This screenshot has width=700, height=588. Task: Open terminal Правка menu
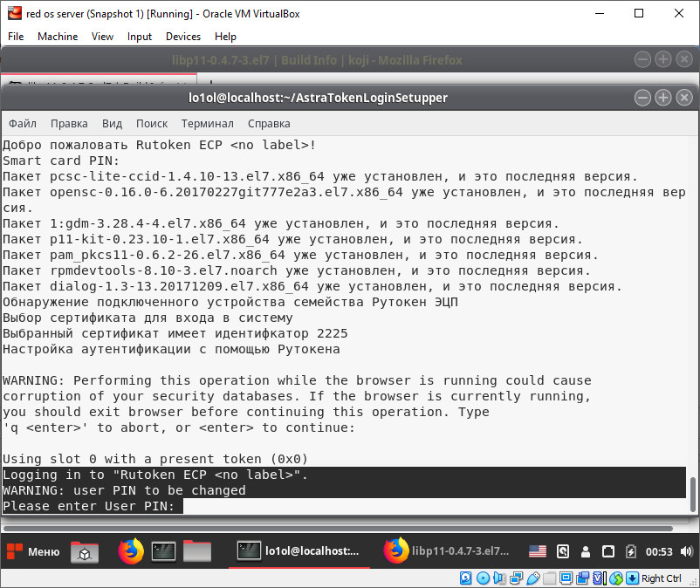[x=69, y=124]
